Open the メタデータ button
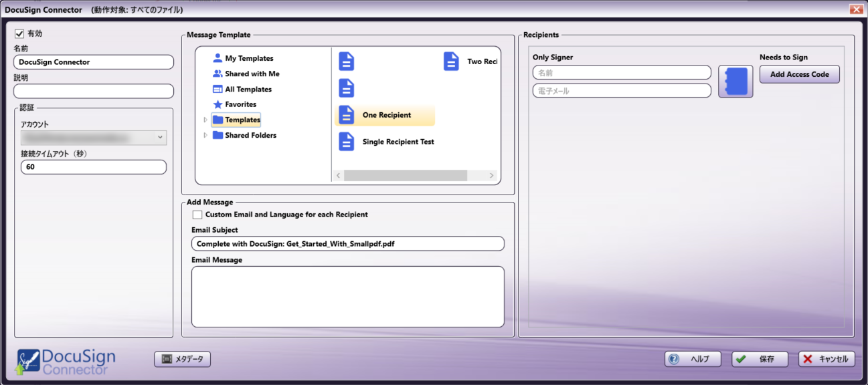Viewport: 868px width, 385px height. (x=183, y=360)
